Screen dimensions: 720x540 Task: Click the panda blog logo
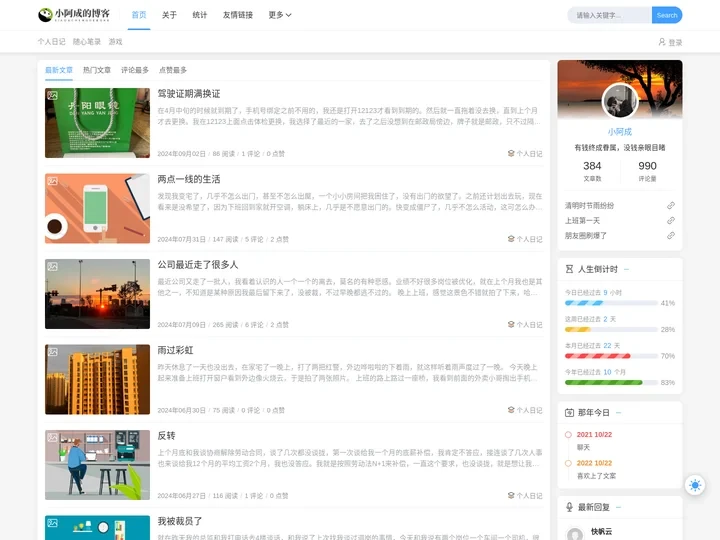pos(74,15)
